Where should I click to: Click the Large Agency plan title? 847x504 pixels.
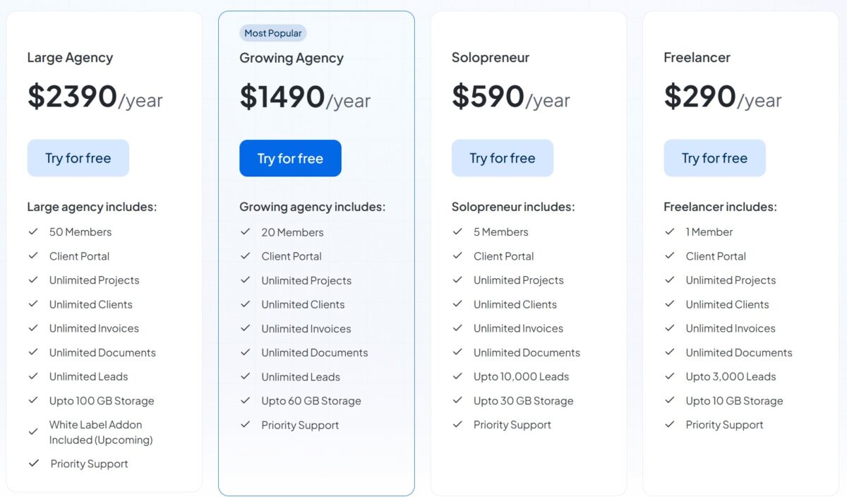click(70, 58)
